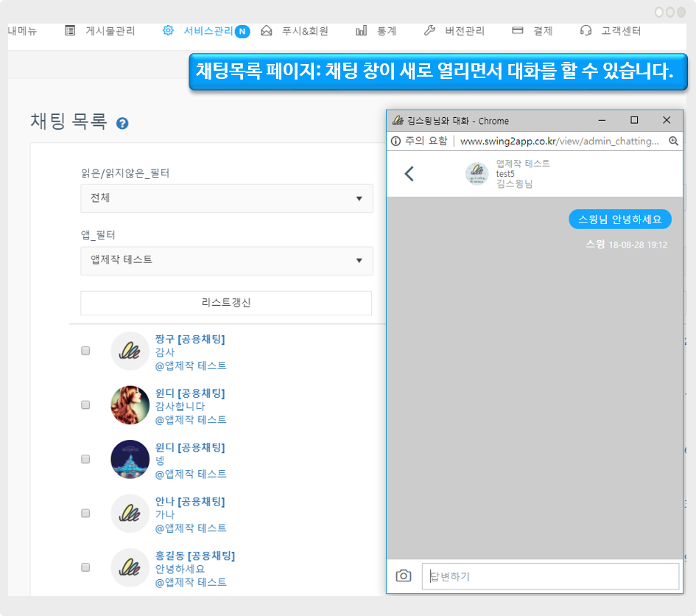Open the 짱구 [공용채팅] chat link
Viewport: 696px width, 616px height.
coord(190,339)
